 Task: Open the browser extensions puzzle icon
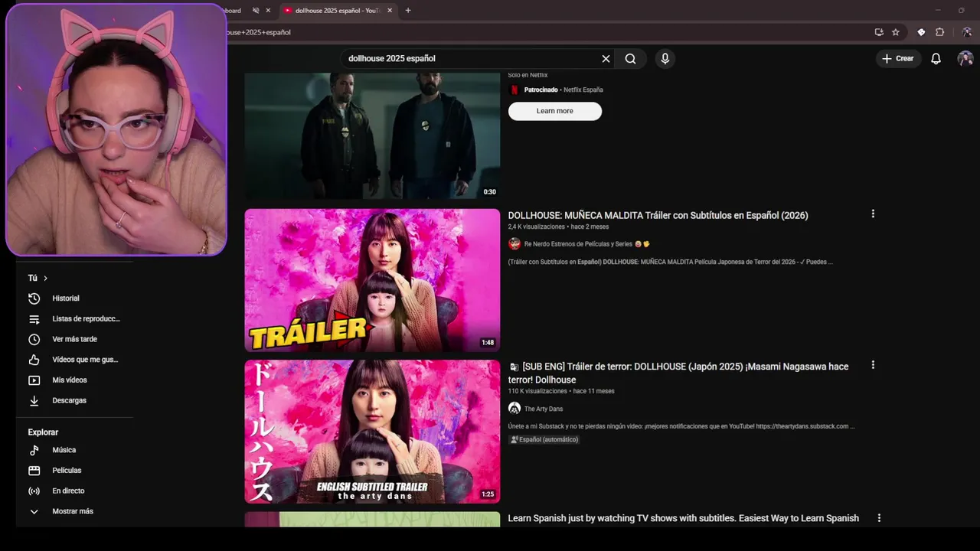tap(940, 32)
